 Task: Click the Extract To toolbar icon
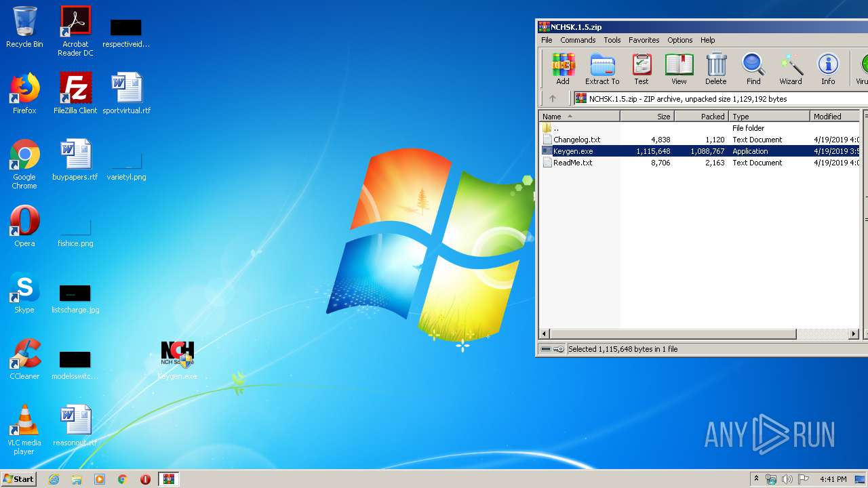pos(602,69)
